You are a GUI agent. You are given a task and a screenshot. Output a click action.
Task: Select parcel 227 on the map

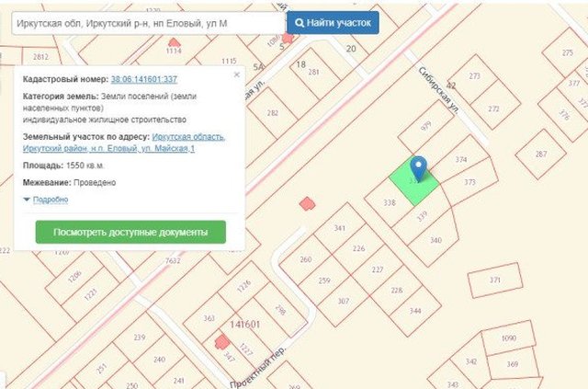click(x=378, y=269)
